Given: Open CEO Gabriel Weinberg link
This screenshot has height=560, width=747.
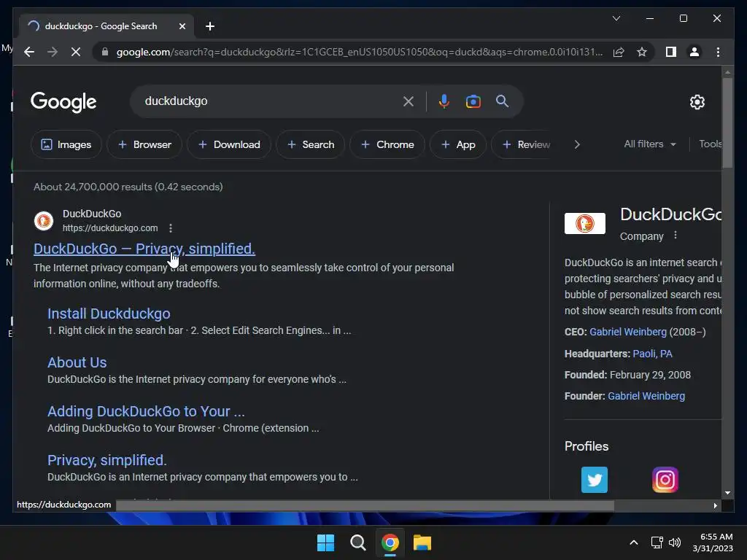Looking at the screenshot, I should pyautogui.click(x=628, y=332).
